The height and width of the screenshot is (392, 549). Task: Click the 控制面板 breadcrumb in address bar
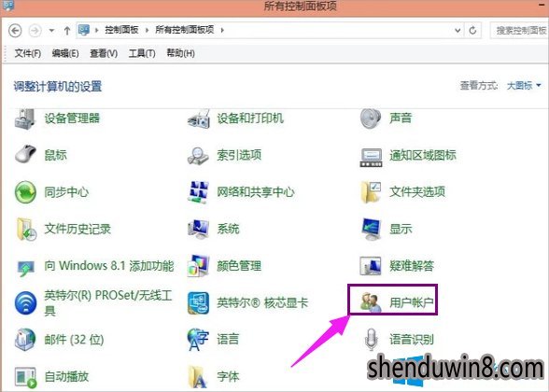coord(121,30)
